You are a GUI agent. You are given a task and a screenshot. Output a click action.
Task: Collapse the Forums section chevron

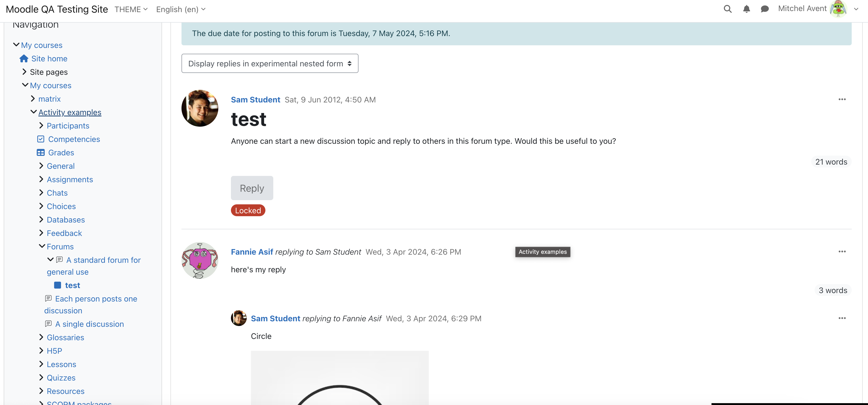pos(42,246)
